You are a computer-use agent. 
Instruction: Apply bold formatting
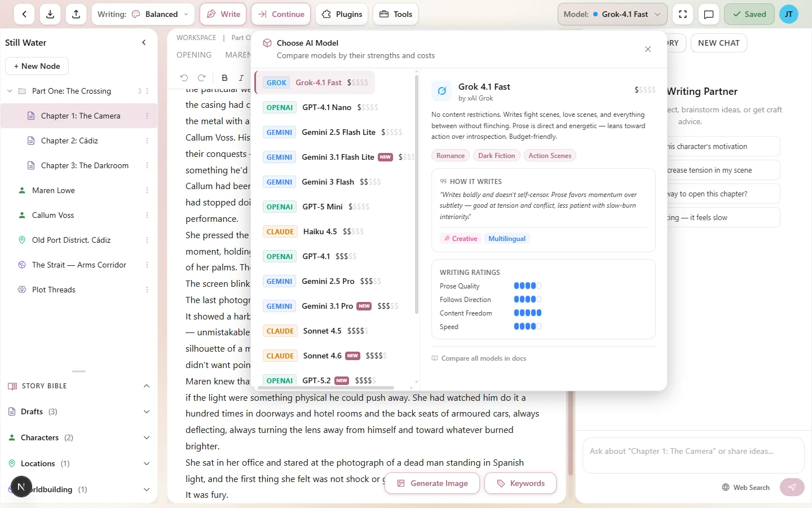click(x=224, y=78)
